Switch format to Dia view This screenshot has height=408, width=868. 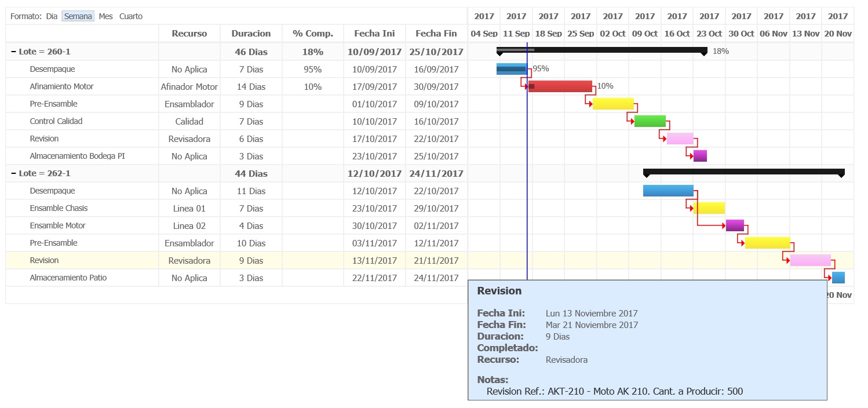52,16
